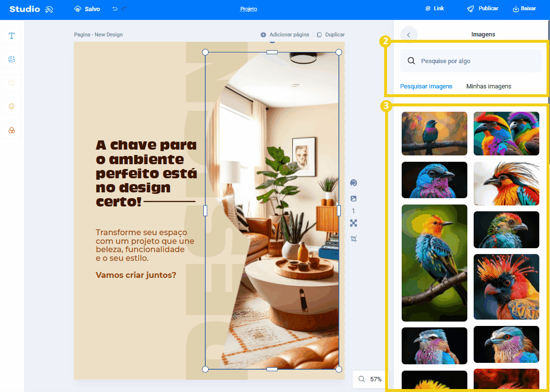The width and height of the screenshot is (550, 392).
Task: Click the image replace icon beside canvas
Action: 354,199
